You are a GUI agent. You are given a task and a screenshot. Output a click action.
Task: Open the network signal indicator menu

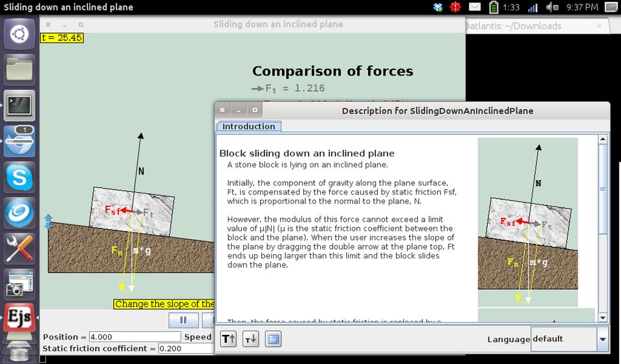[x=532, y=7]
